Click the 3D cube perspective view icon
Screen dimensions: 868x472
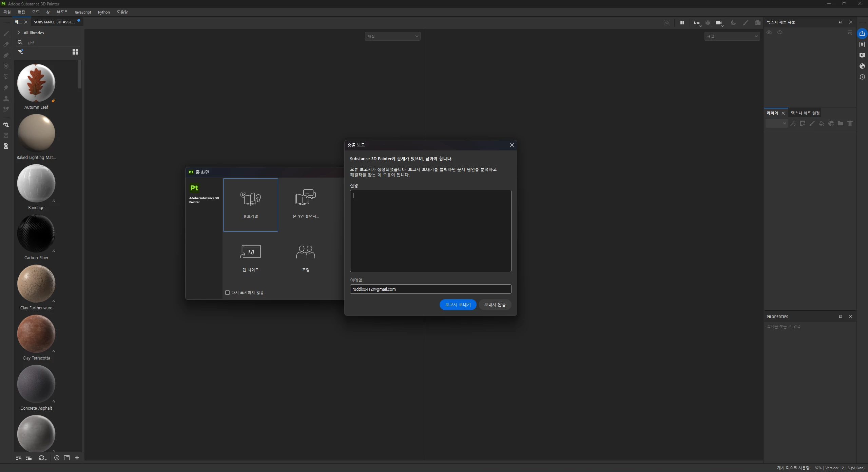coord(708,23)
